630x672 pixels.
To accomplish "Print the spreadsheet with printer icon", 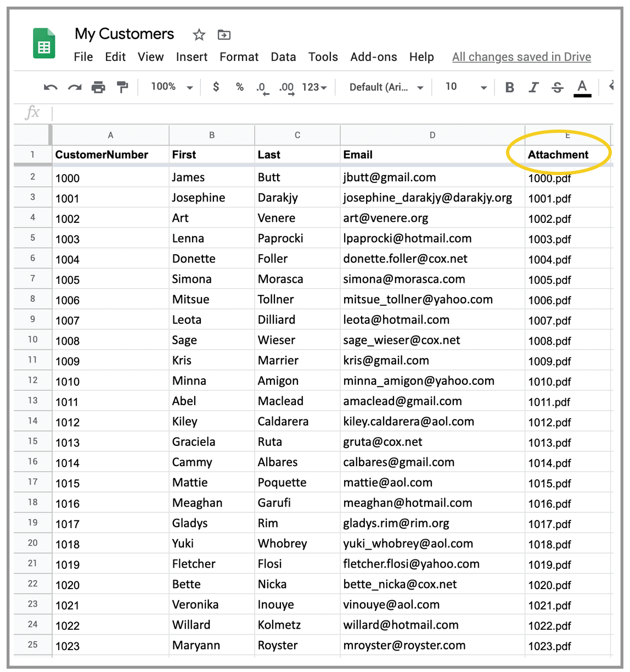I will pyautogui.click(x=98, y=87).
